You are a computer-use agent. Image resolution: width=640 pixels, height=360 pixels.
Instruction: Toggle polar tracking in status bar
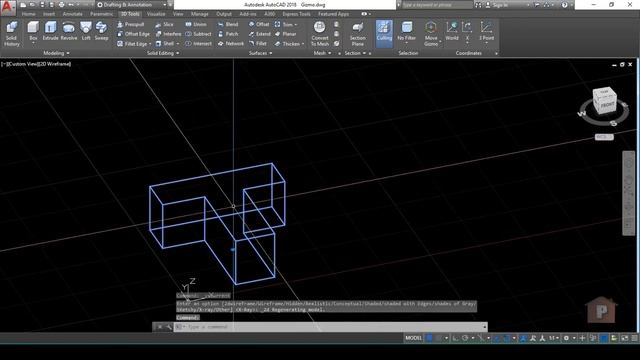[x=465, y=338]
